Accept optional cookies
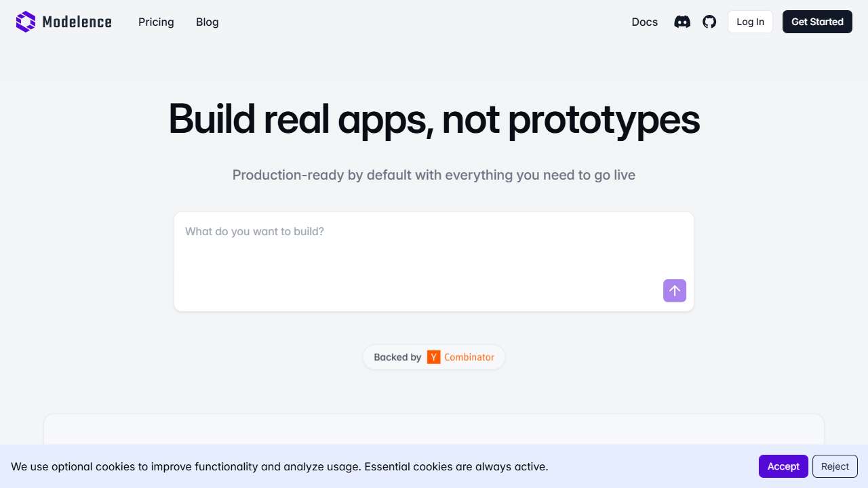 pos(783,466)
